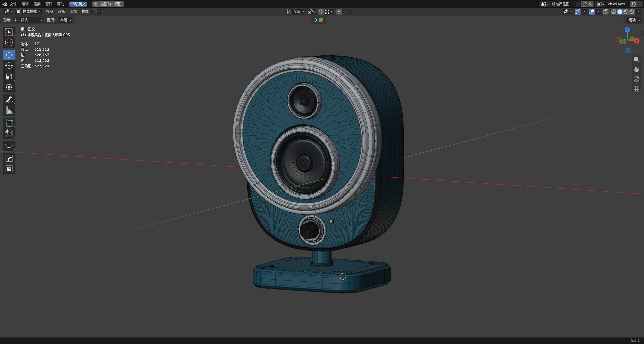Viewport: 644px width, 344px height.
Task: Pin the scene with pushpin icon
Action: click(x=577, y=4)
